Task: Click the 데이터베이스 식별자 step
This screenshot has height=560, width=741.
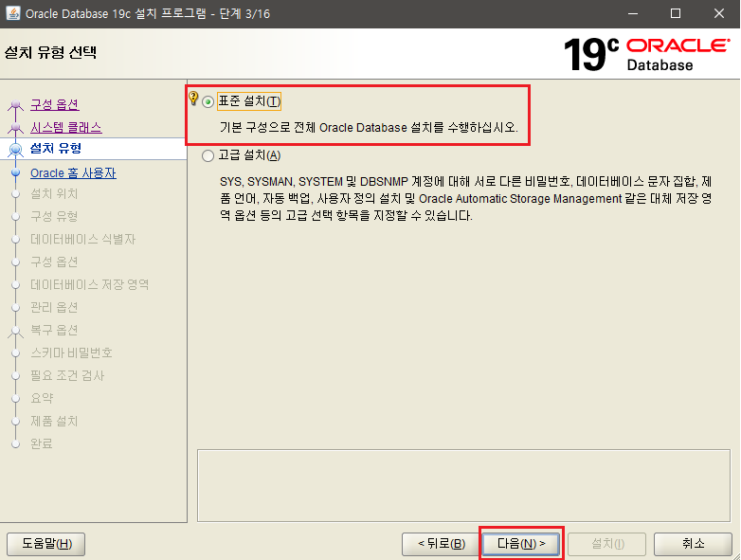Action: (x=82, y=239)
